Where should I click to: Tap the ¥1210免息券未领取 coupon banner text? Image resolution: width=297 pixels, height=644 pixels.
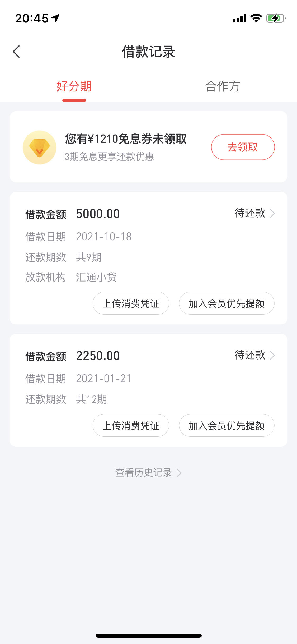[126, 139]
